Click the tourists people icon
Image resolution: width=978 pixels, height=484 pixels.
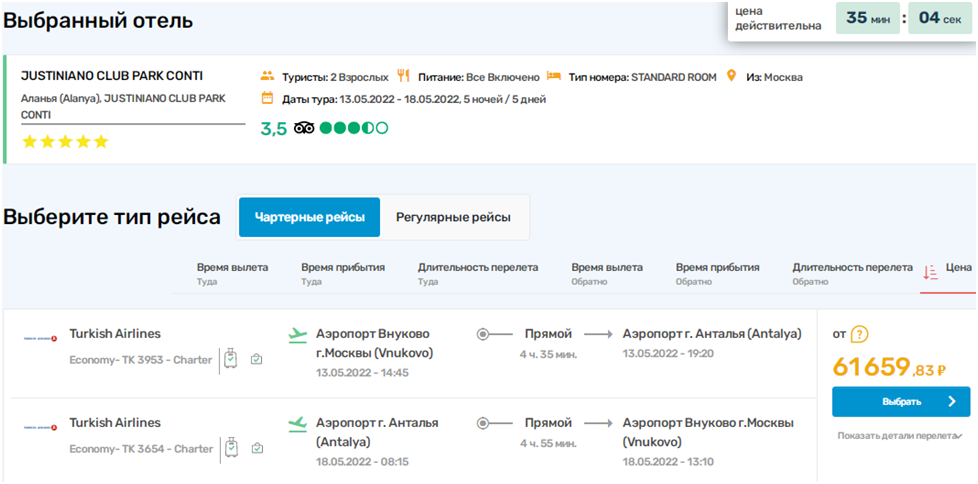[x=267, y=77]
